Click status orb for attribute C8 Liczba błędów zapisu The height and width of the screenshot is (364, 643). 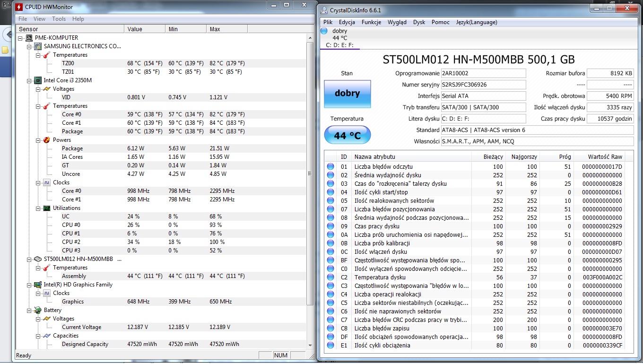coord(330,328)
